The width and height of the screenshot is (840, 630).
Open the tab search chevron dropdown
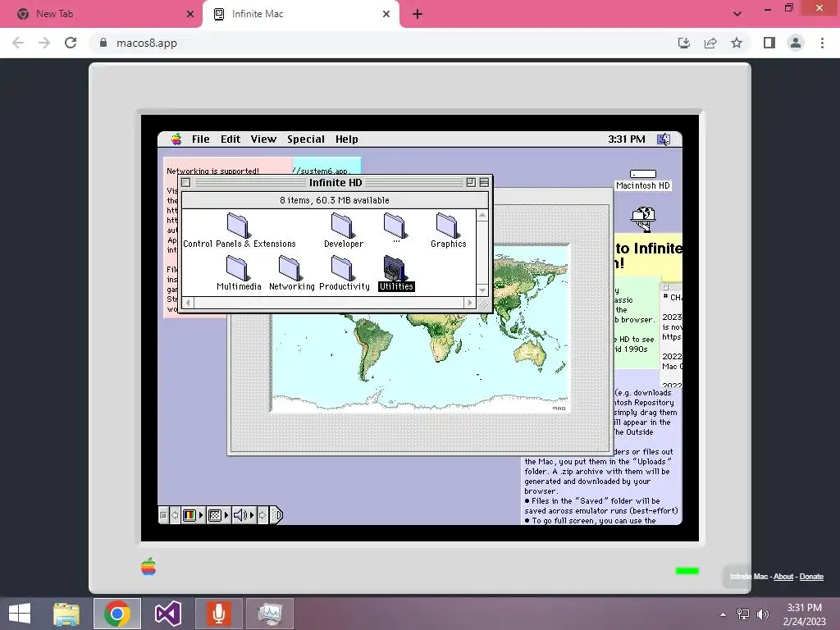(737, 14)
